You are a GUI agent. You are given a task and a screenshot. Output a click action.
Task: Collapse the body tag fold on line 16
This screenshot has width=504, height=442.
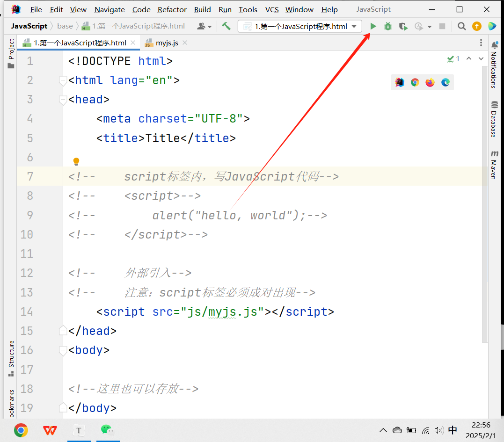pyautogui.click(x=63, y=350)
